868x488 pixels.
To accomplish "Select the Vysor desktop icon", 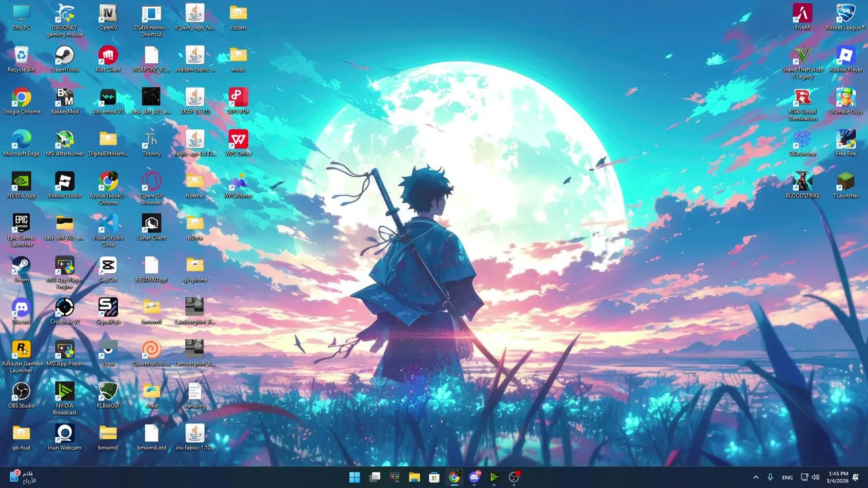I will (x=108, y=354).
